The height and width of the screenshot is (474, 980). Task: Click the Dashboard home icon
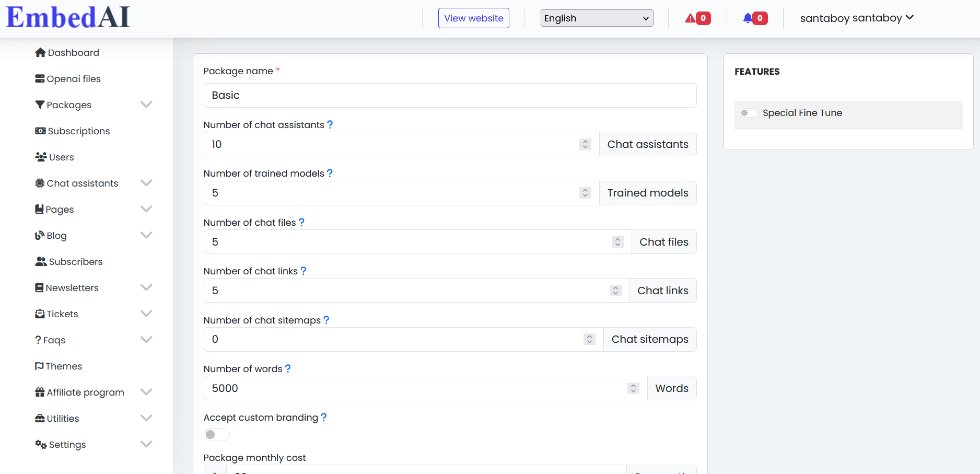click(x=40, y=53)
